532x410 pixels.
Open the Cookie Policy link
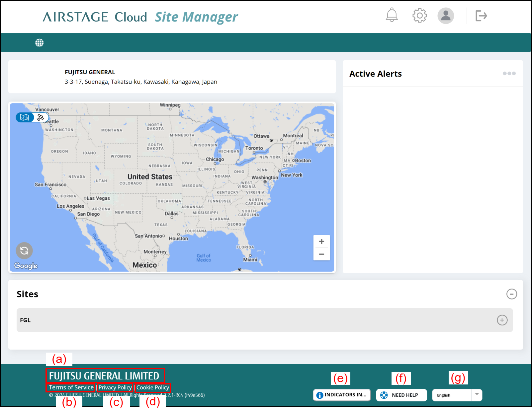click(153, 387)
